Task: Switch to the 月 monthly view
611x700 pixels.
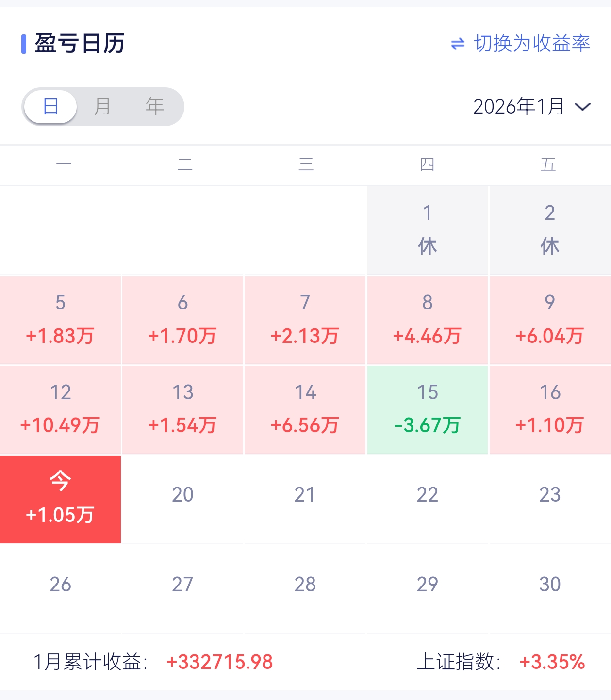Action: click(x=102, y=106)
